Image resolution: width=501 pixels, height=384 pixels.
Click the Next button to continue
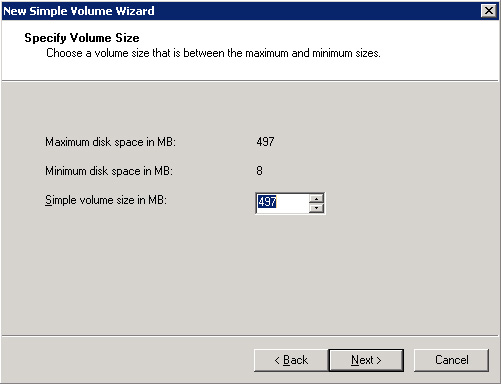pos(366,360)
